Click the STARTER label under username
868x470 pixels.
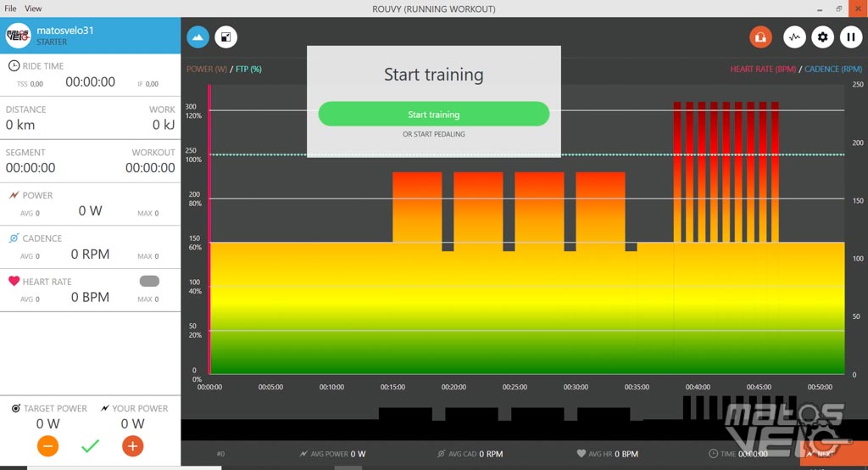(x=52, y=42)
